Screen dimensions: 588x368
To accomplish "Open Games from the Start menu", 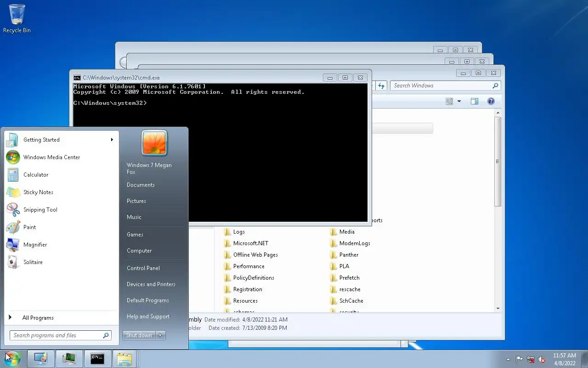I will [135, 235].
